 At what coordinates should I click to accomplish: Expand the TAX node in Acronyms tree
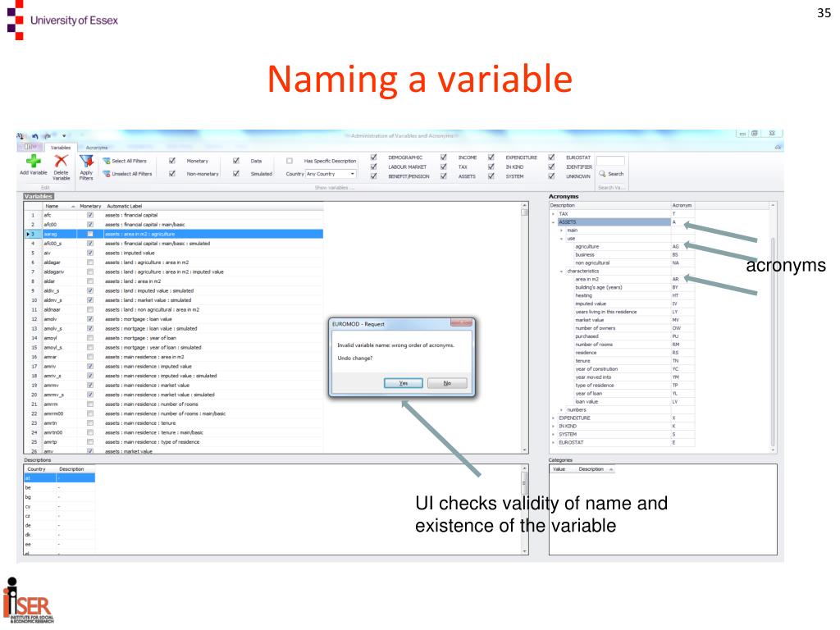(x=553, y=214)
